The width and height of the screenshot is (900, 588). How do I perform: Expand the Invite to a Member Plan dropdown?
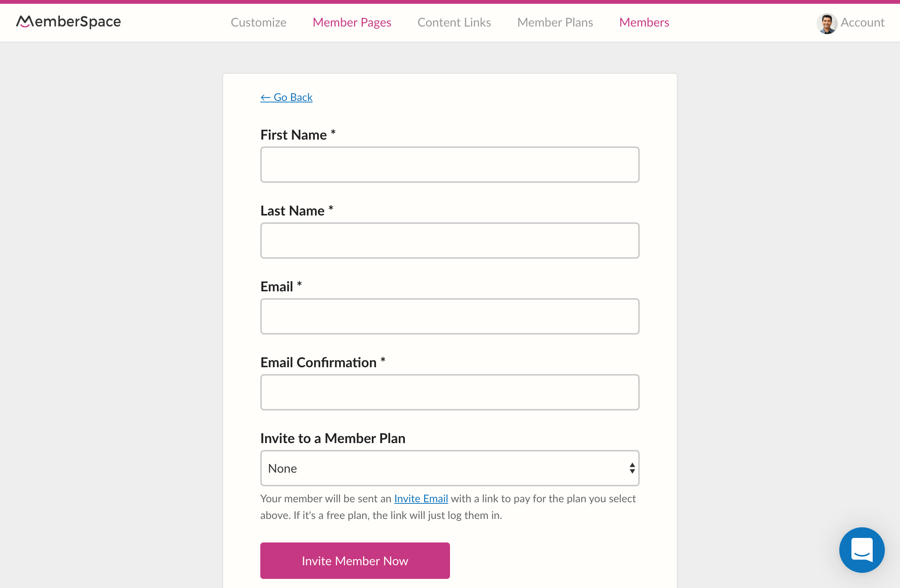coord(450,469)
